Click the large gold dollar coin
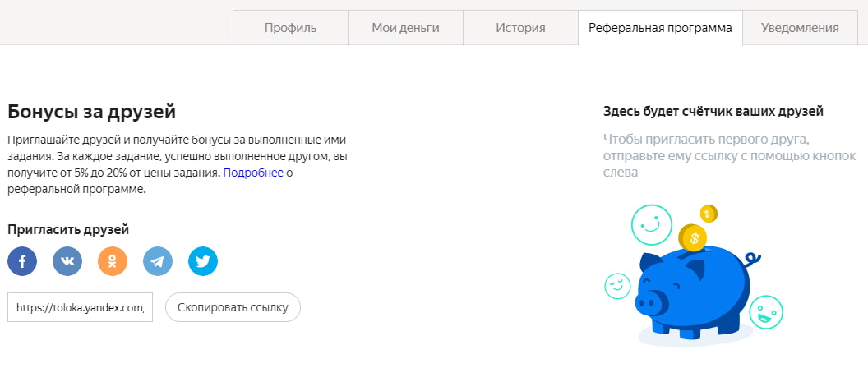The height and width of the screenshot is (391, 868). (694, 238)
